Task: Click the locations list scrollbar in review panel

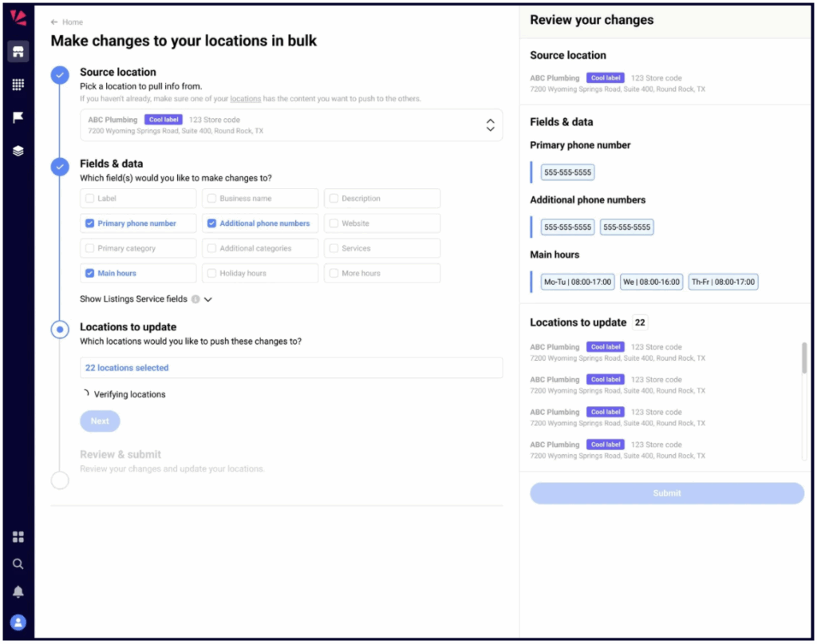Action: [x=803, y=358]
